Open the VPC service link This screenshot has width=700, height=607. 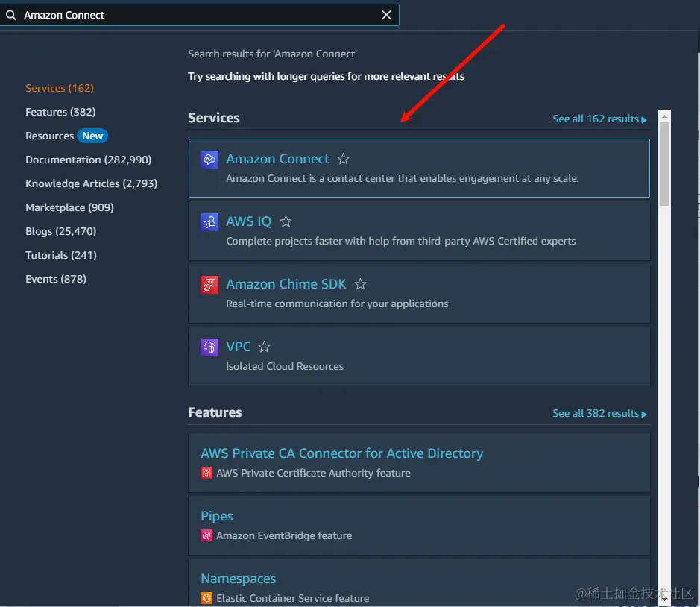(239, 347)
